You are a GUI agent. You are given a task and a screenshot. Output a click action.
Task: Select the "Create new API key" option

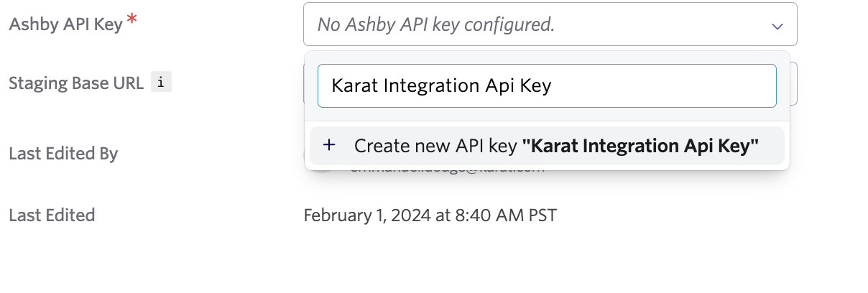pos(547,146)
